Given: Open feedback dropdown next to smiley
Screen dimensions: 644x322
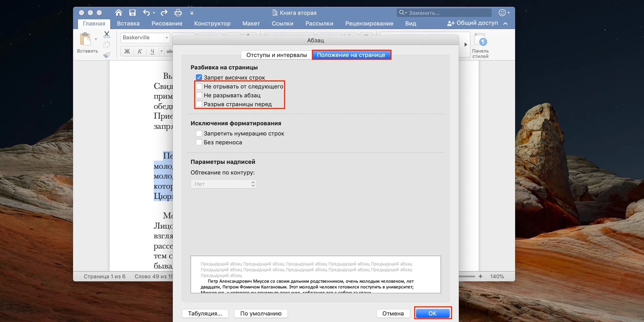Looking at the screenshot, I should coord(509,13).
